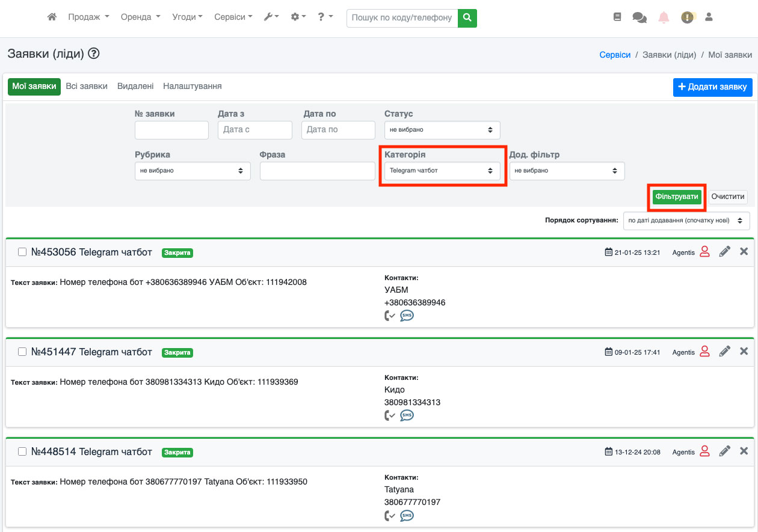
Task: Tick the checkbox for request №453056
Action: tap(22, 252)
